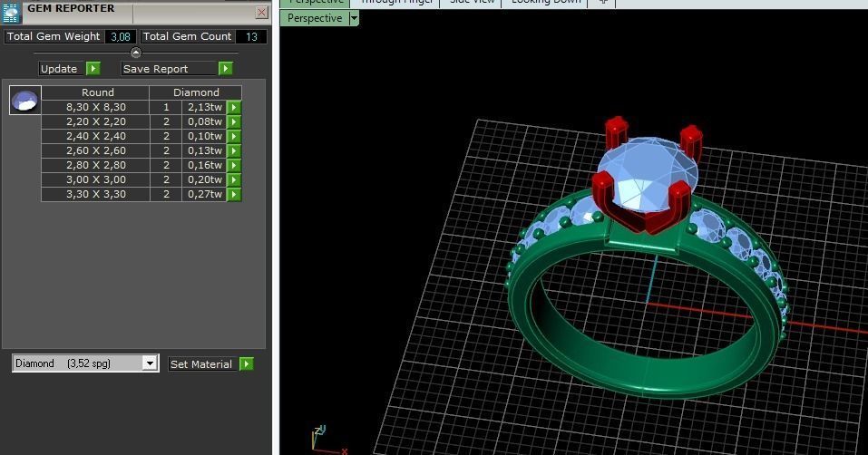868x455 pixels.
Task: Collapse the panel using the round arrow handle
Action: 136,53
